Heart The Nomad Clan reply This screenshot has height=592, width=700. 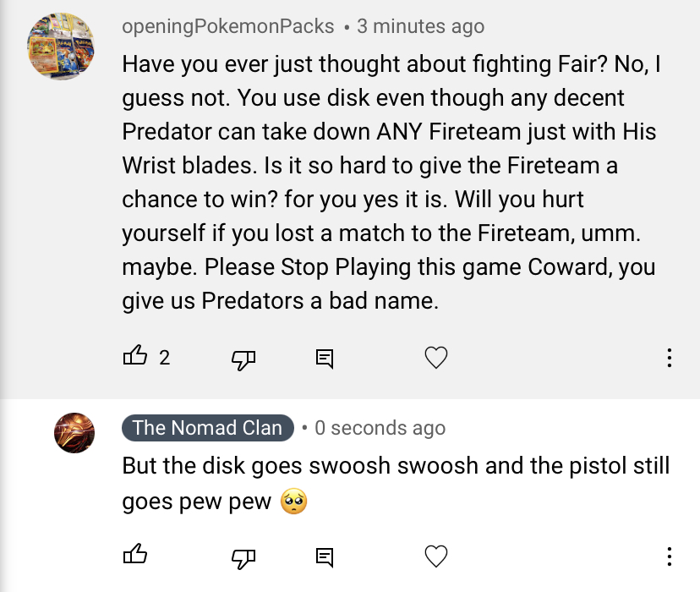(435, 556)
